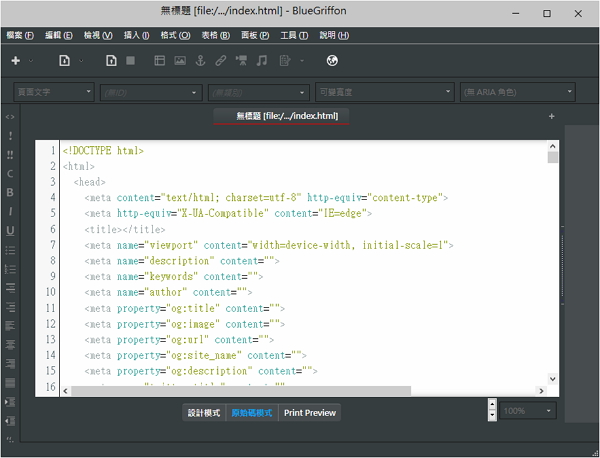
Task: Open the (無類別) class dropdown
Action: point(259,93)
